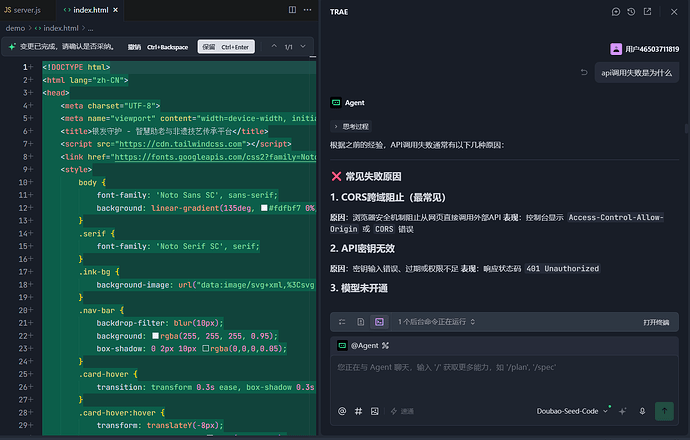Close the index.html tab
This screenshot has width=690, height=440.
(x=115, y=10)
